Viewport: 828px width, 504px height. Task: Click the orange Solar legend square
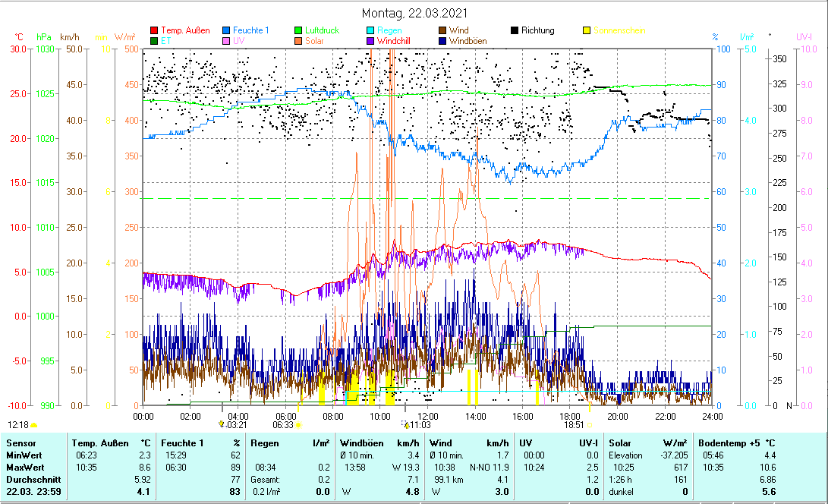(298, 41)
